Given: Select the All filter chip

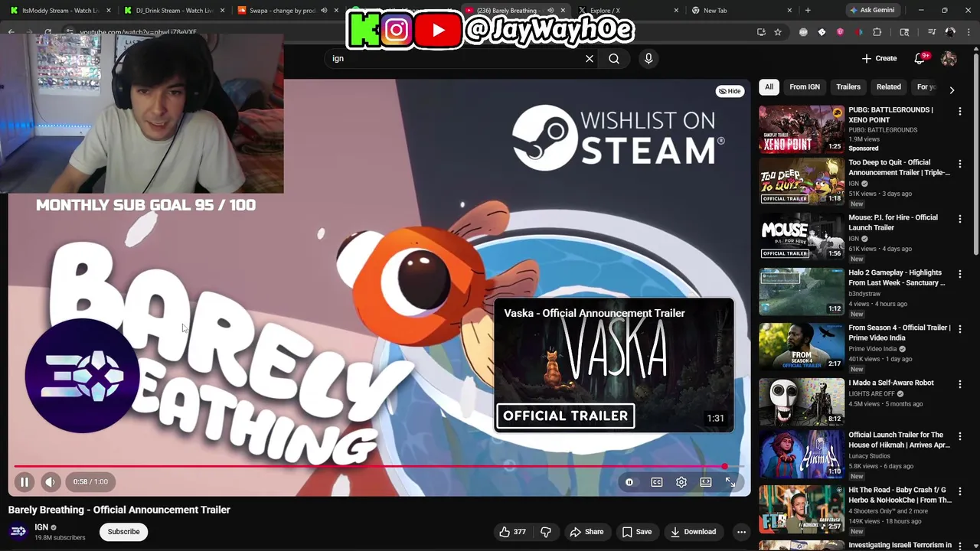Looking at the screenshot, I should 769,87.
